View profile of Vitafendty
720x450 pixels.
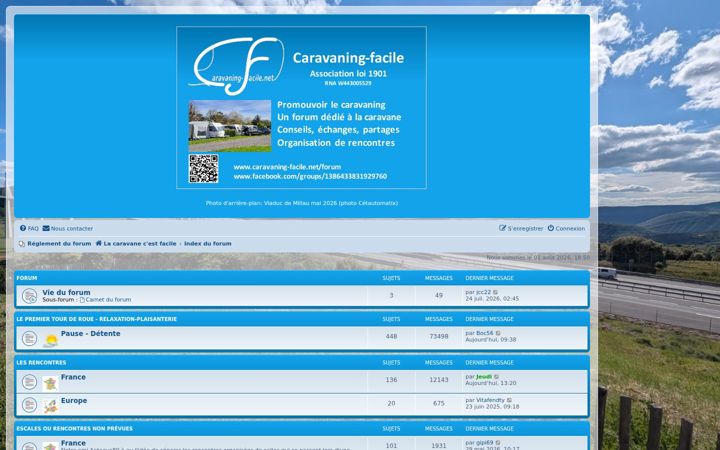(x=490, y=400)
